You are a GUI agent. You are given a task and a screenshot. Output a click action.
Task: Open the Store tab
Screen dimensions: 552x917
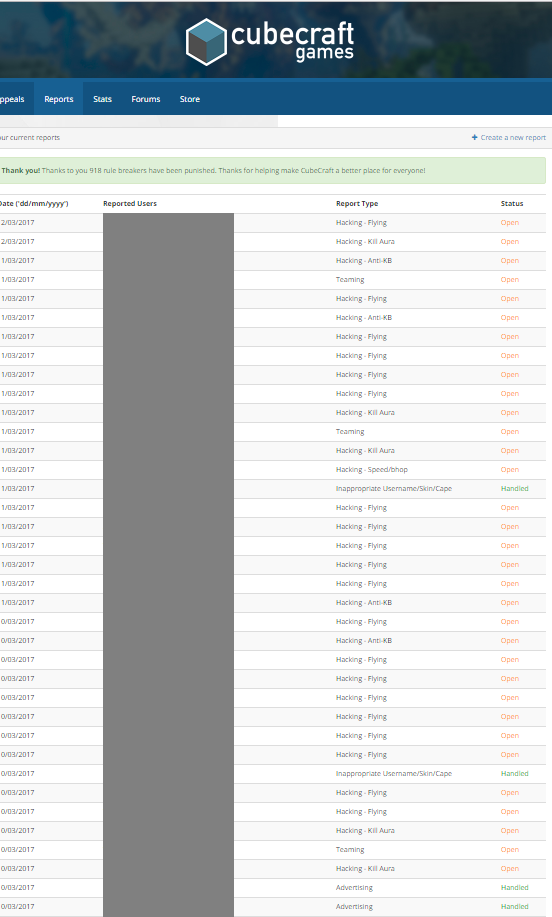tap(189, 99)
